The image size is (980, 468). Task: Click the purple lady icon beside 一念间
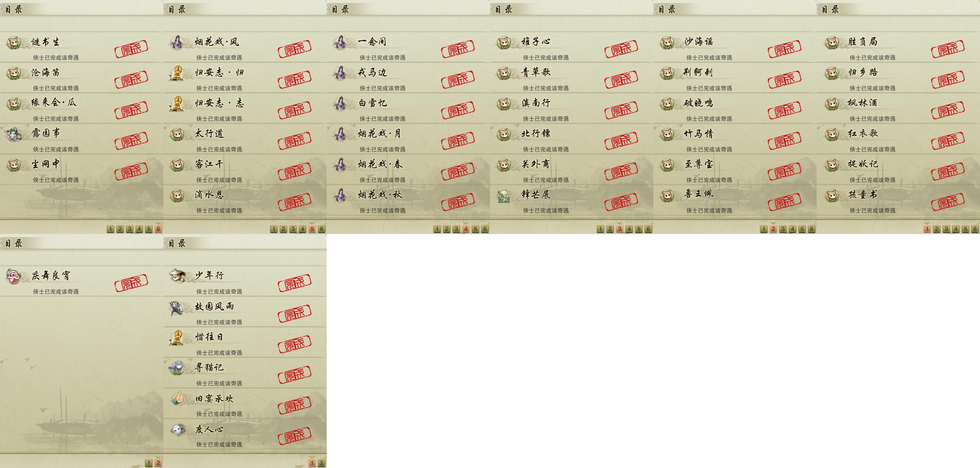pyautogui.click(x=340, y=42)
